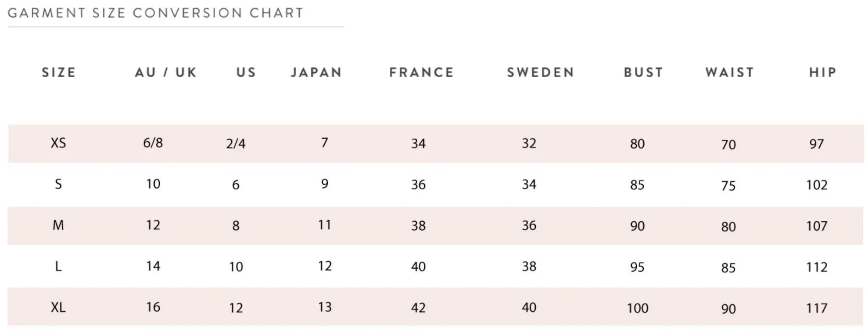This screenshot has width=868, height=332.
Task: Click the SWEDEN column header
Action: [x=541, y=72]
